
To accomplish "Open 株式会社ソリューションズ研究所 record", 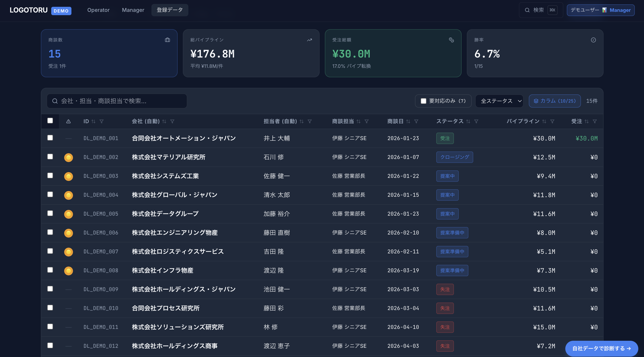I will [x=178, y=327].
